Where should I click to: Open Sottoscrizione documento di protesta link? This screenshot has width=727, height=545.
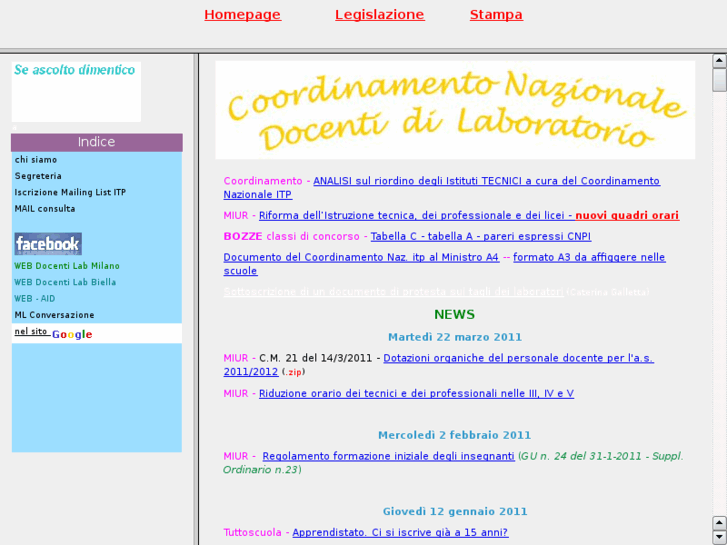393,292
